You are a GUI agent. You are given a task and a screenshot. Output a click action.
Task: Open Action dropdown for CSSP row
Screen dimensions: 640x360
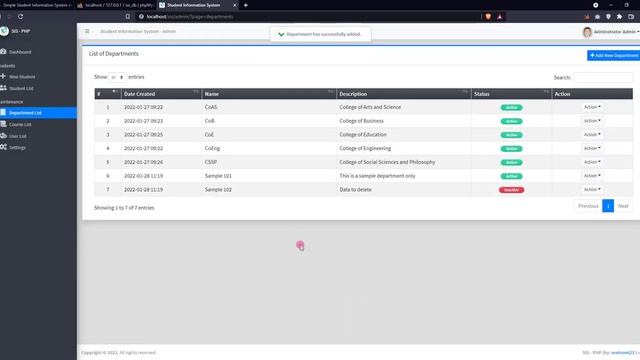pyautogui.click(x=592, y=162)
